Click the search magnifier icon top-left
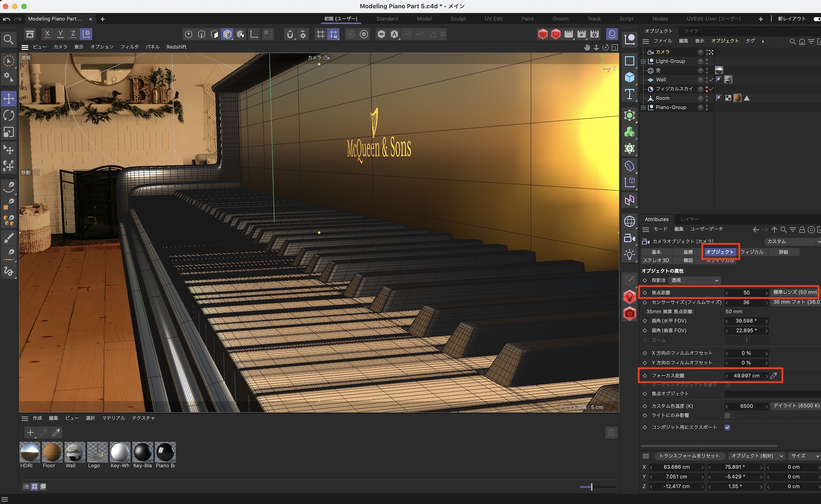The image size is (821, 504). pyautogui.click(x=8, y=39)
